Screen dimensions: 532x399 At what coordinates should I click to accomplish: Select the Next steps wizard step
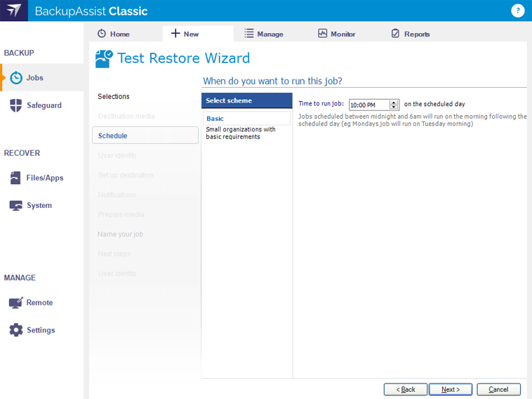pyautogui.click(x=114, y=254)
